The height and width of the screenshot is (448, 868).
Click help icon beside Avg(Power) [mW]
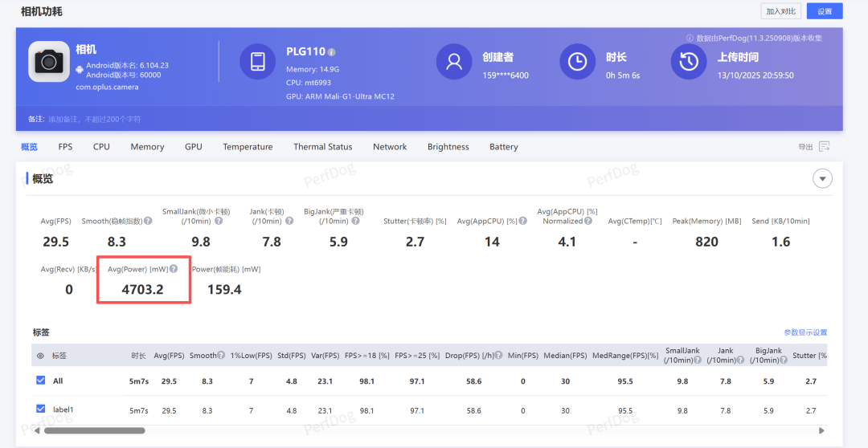point(174,269)
